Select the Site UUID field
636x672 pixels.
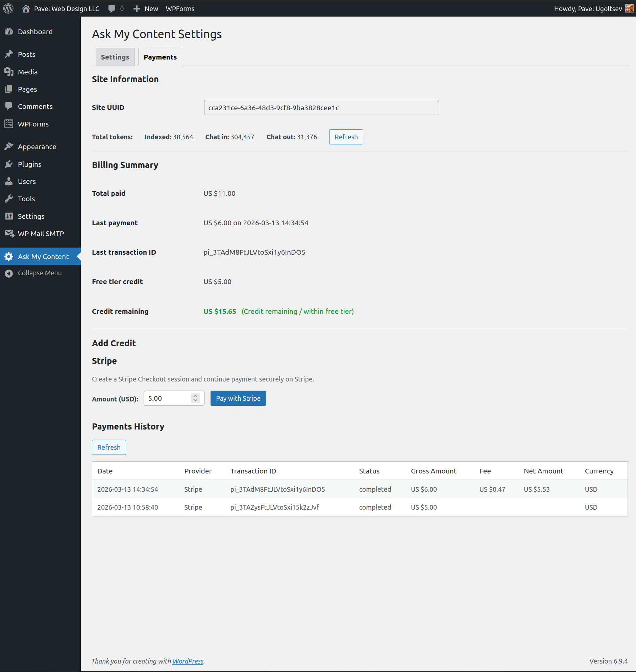click(x=321, y=107)
